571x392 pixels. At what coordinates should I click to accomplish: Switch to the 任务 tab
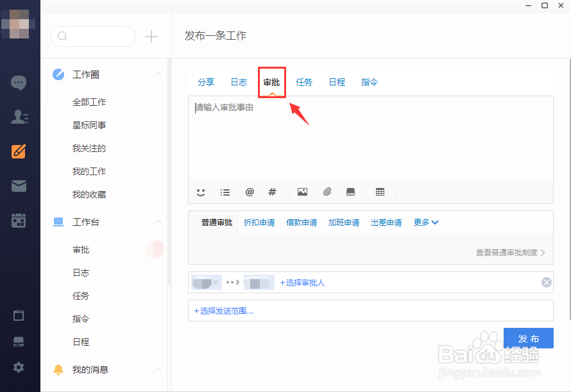coord(304,81)
